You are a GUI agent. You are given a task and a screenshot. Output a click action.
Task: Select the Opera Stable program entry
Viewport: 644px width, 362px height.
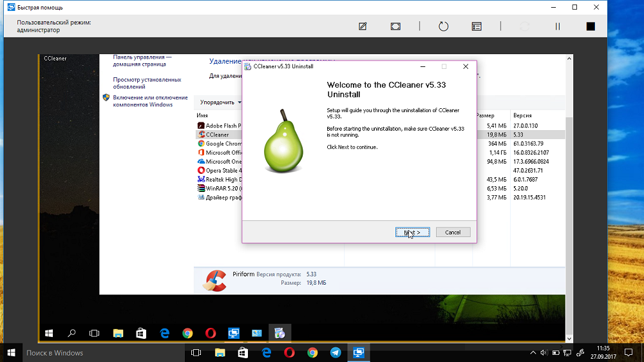218,171
